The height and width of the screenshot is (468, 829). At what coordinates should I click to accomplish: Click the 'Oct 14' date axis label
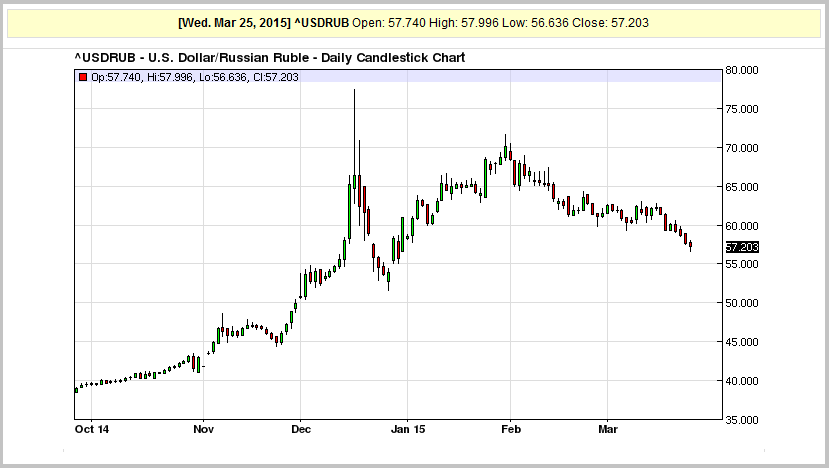click(92, 429)
